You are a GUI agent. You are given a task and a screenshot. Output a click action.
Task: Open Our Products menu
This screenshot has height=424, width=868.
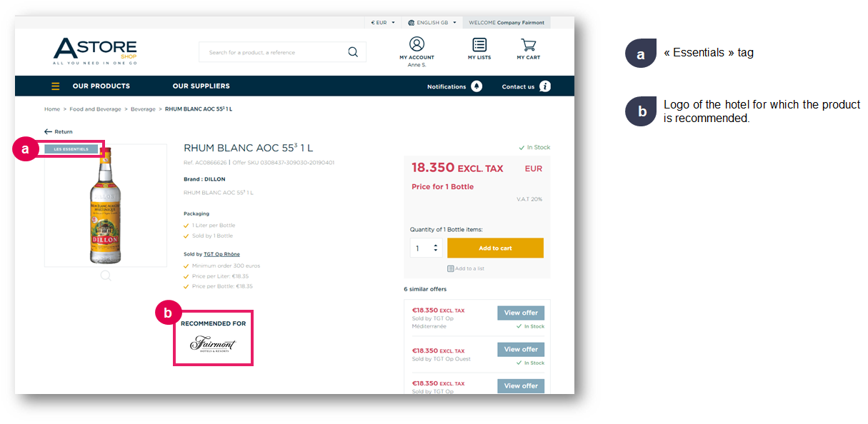pyautogui.click(x=101, y=86)
